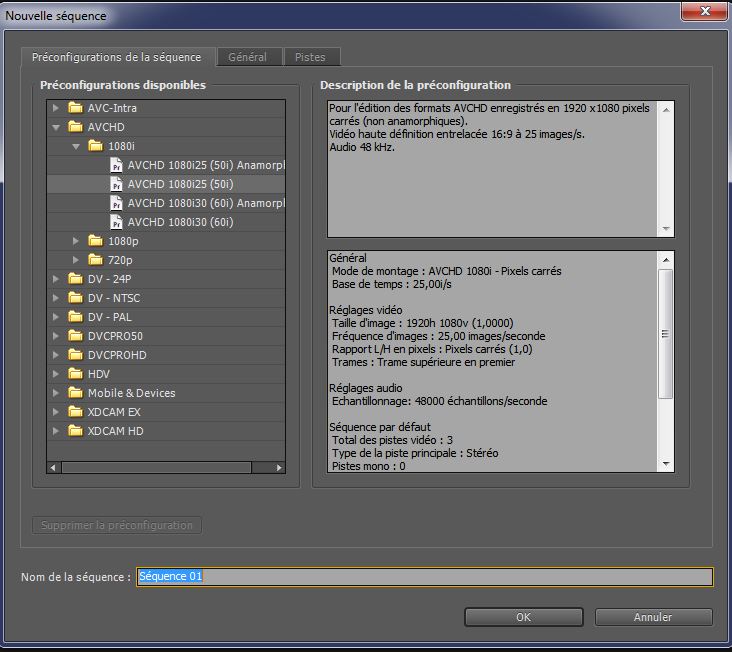Expand the XDCAM EX folder arrow
The height and width of the screenshot is (652, 732).
coord(56,412)
